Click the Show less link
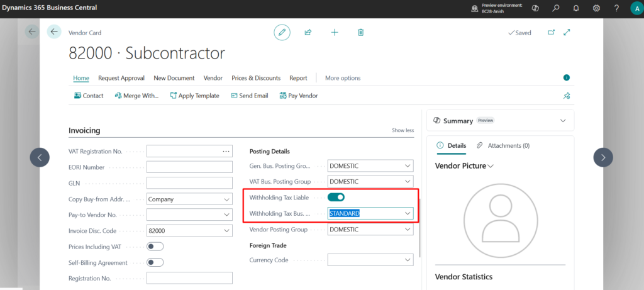Viewport: 644px width, 290px height. coord(402,130)
